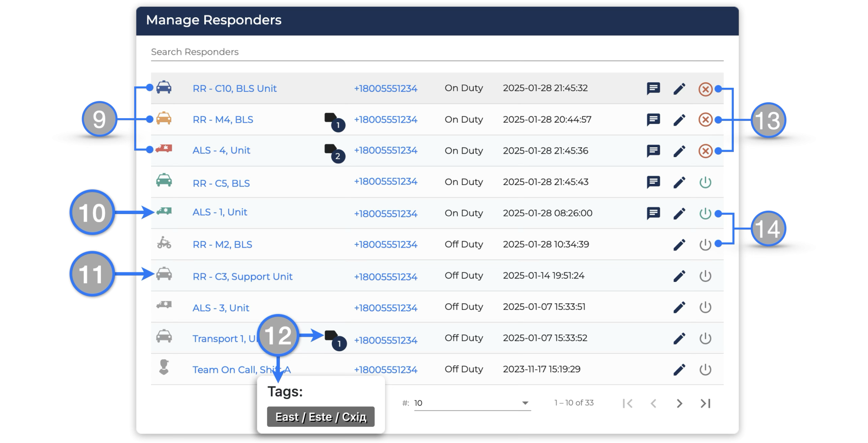Click red X icon for RR - C10, BLS Unit
The height and width of the screenshot is (443, 868).
[x=705, y=89]
